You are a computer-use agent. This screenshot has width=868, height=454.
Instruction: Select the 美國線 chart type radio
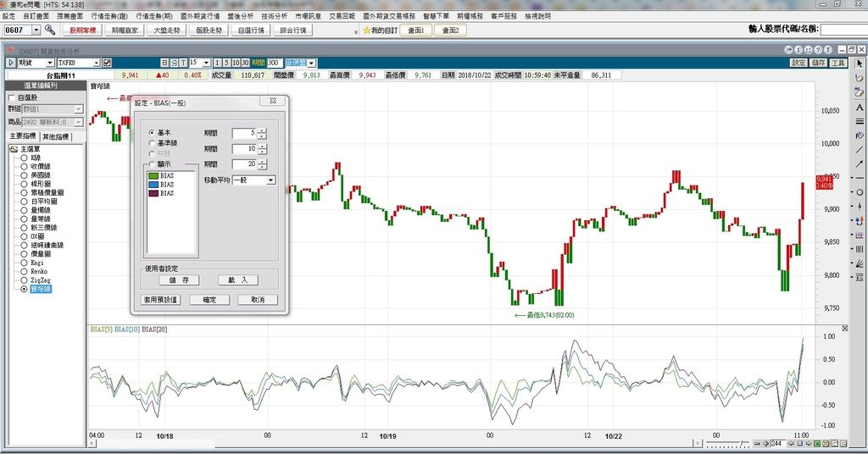click(24, 175)
